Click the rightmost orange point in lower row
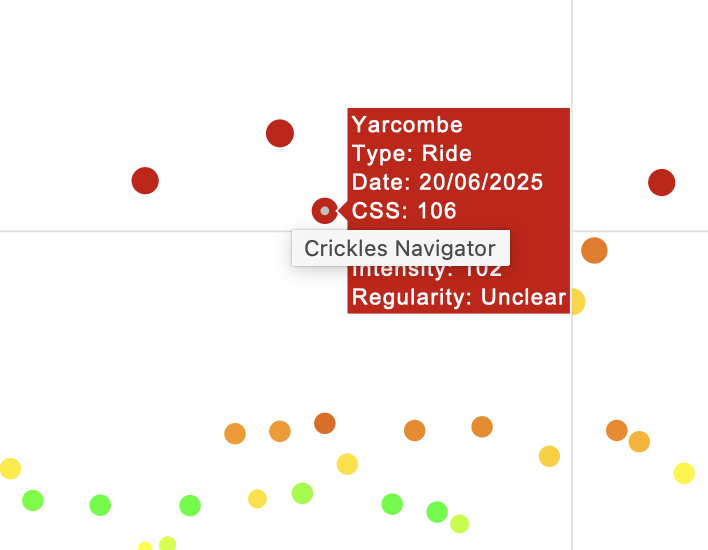 639,441
